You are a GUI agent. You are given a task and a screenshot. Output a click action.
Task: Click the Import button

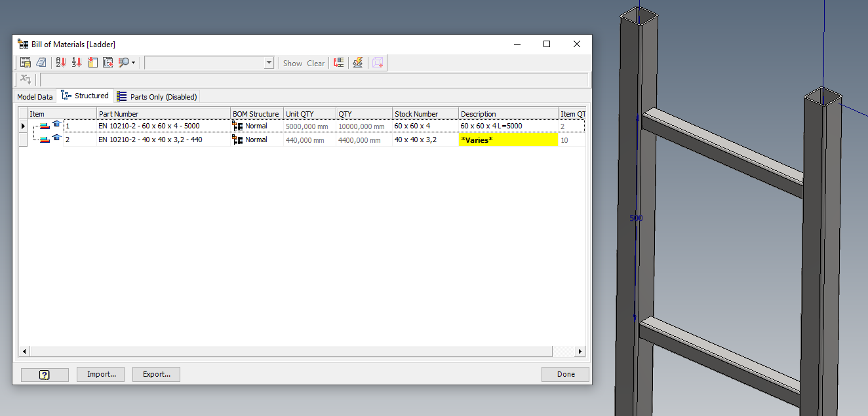click(x=100, y=374)
